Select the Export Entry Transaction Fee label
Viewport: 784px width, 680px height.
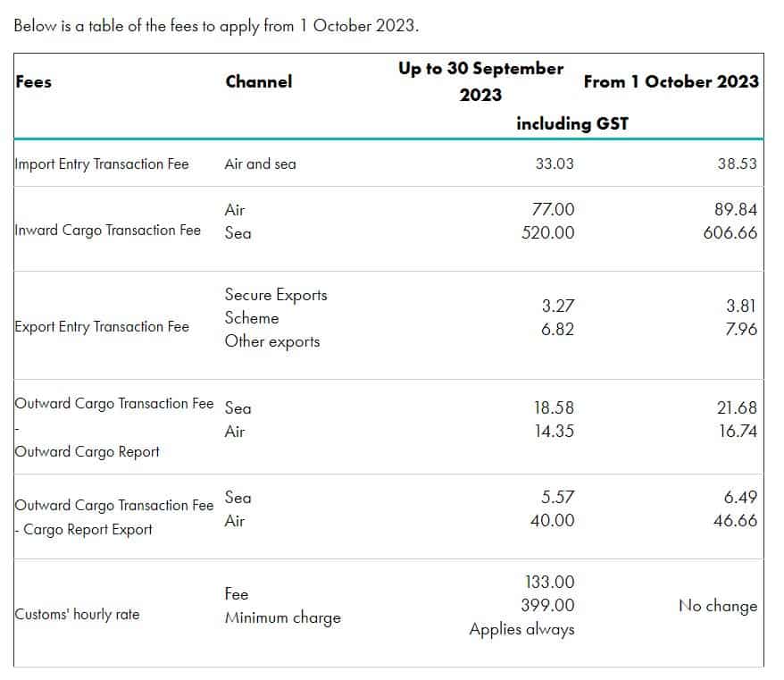pyautogui.click(x=102, y=327)
